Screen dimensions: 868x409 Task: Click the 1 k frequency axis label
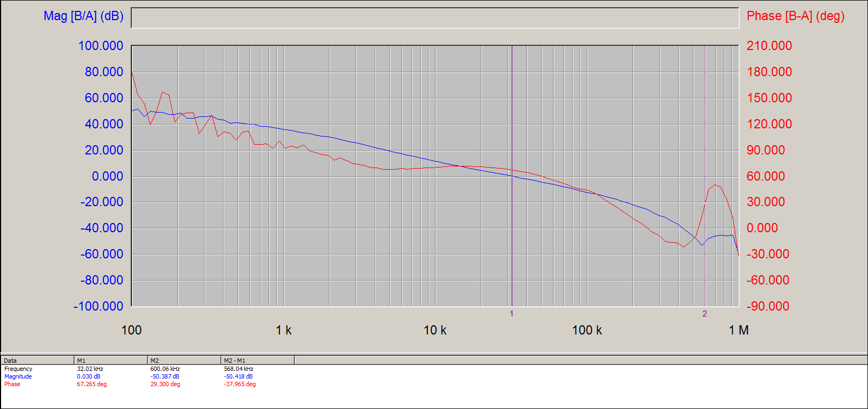[283, 330]
